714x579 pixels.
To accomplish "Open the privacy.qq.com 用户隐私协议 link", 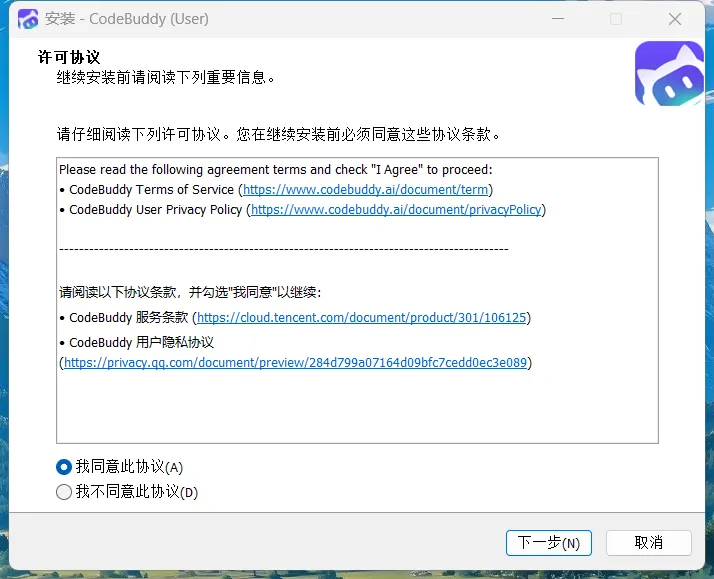I will coord(295,363).
